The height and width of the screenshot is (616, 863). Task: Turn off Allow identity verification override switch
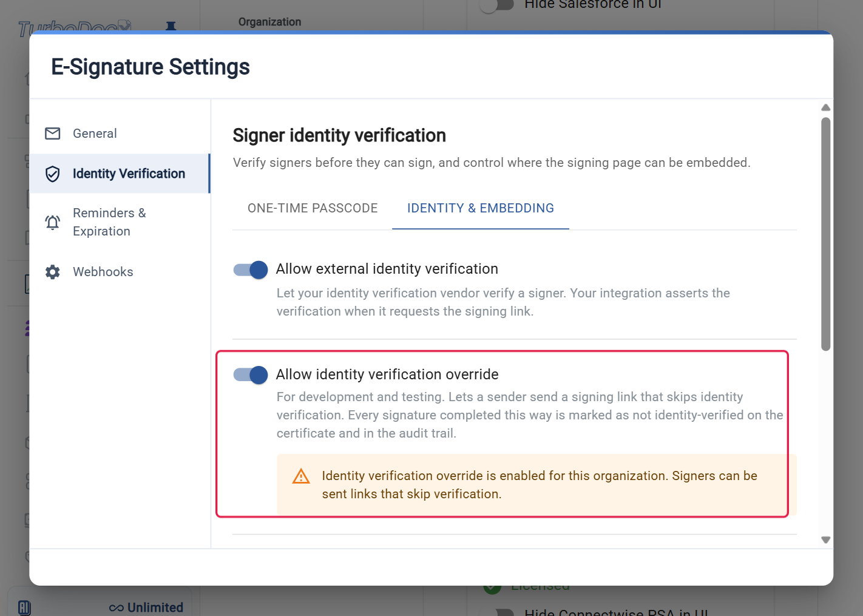click(251, 375)
